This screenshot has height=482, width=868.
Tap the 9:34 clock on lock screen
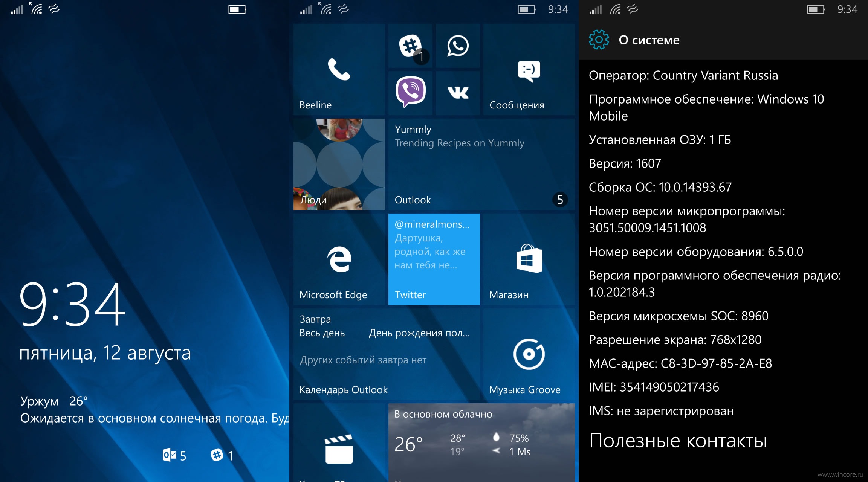click(x=72, y=305)
